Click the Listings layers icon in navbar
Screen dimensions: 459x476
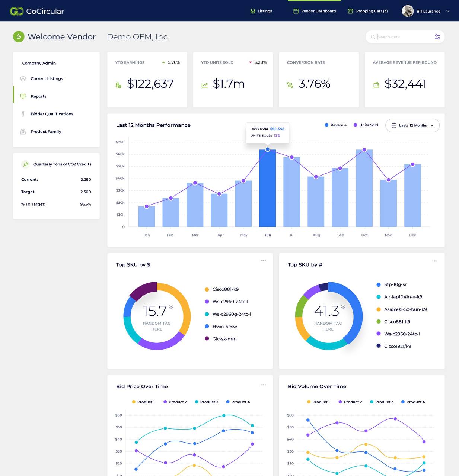[x=253, y=11]
